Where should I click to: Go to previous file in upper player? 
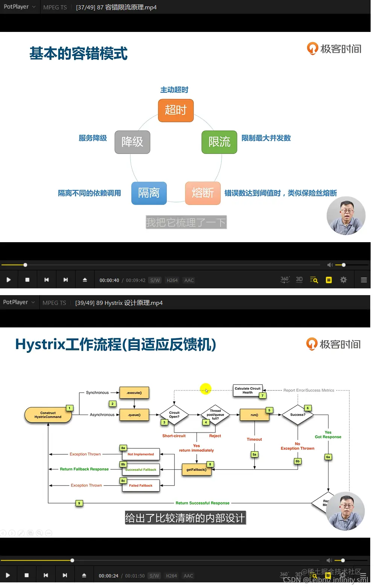46,280
